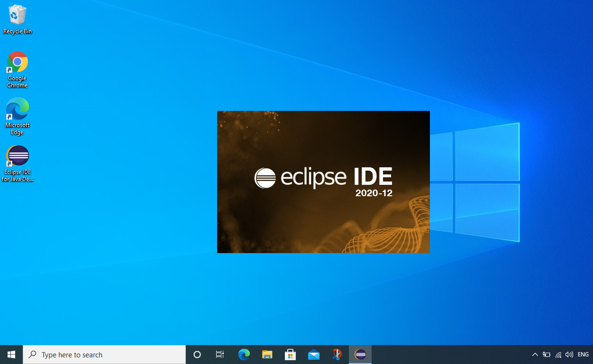Expand hidden icons in the system tray

(535, 354)
